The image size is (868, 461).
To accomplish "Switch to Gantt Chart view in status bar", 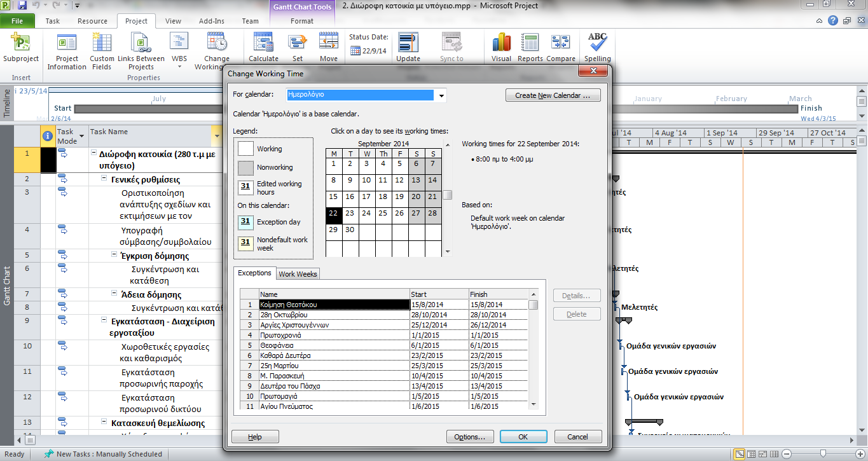I will point(739,454).
